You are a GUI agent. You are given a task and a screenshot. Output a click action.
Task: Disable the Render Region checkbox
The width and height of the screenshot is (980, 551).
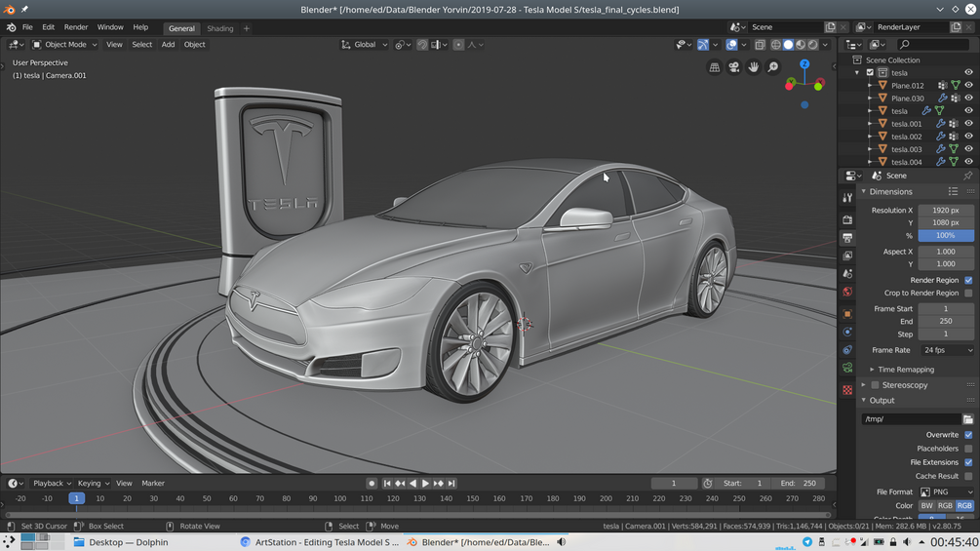point(968,280)
